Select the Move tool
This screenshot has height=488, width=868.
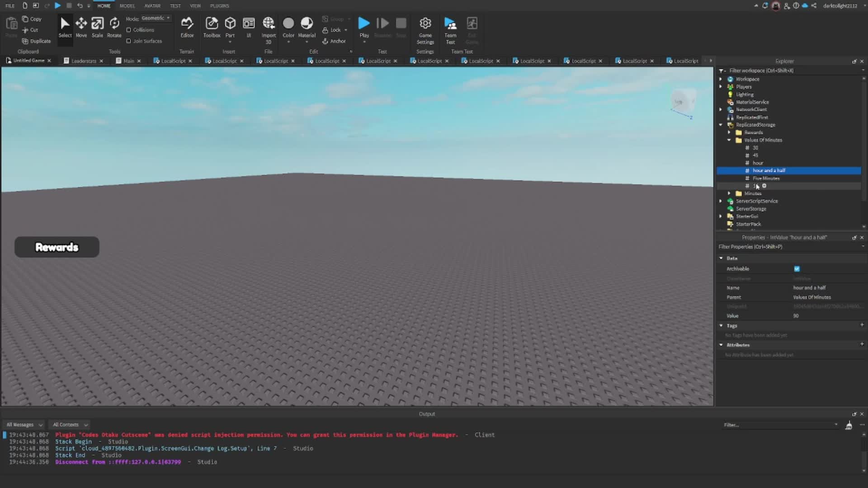tap(81, 27)
